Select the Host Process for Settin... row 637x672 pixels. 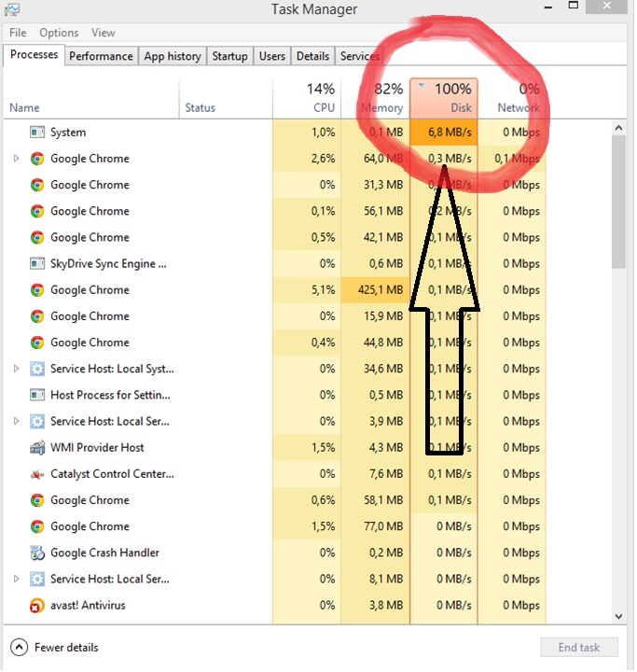coord(274,395)
